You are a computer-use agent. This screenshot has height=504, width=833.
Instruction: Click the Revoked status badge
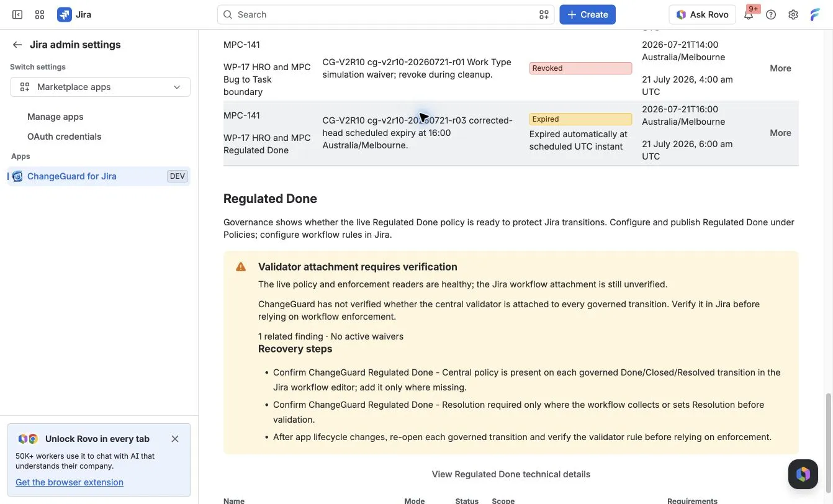tap(580, 68)
